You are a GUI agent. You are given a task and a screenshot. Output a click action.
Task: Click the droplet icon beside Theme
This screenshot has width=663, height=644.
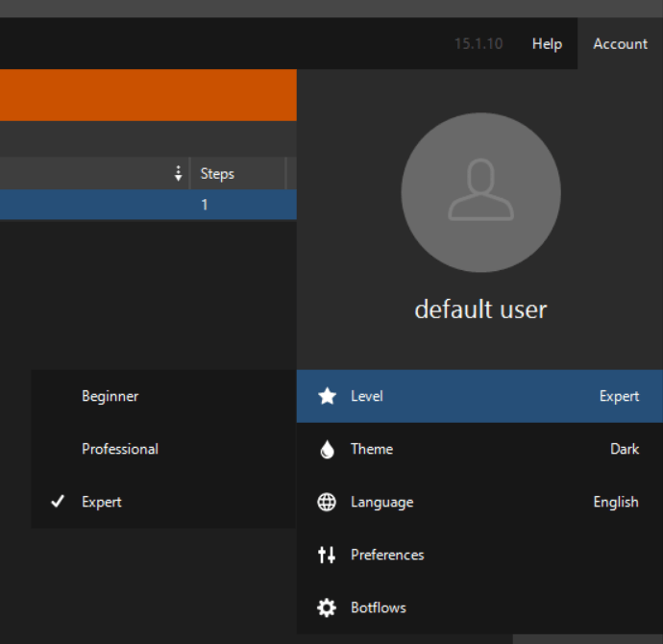point(327,449)
